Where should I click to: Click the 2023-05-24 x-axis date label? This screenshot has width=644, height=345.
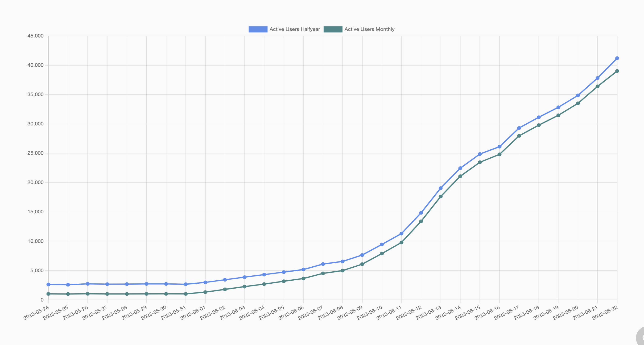point(36,312)
